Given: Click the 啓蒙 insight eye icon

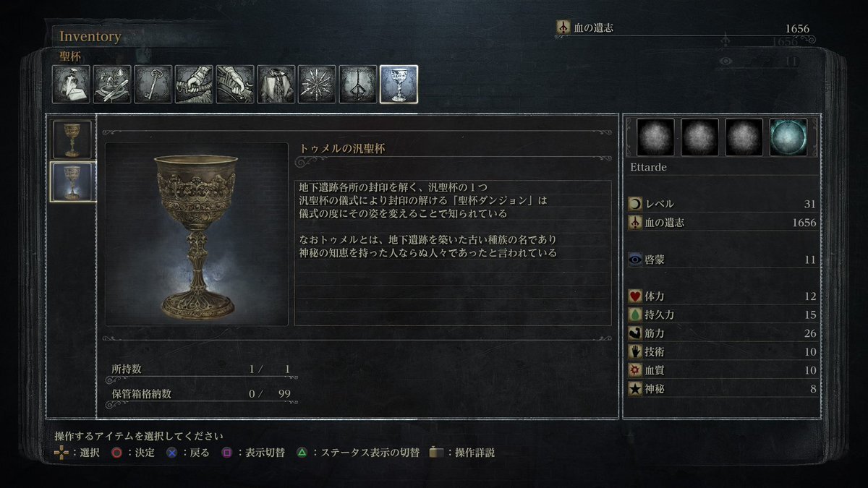Looking at the screenshot, I should click(x=635, y=260).
